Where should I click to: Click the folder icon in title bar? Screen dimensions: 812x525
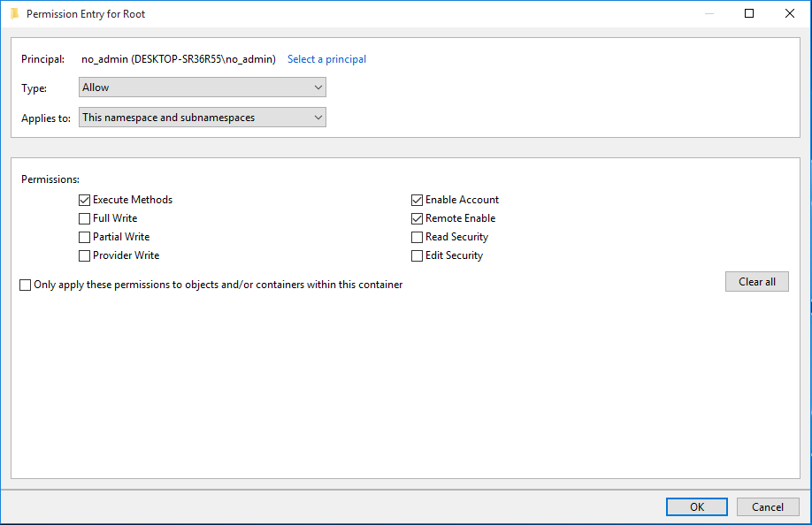tap(14, 13)
